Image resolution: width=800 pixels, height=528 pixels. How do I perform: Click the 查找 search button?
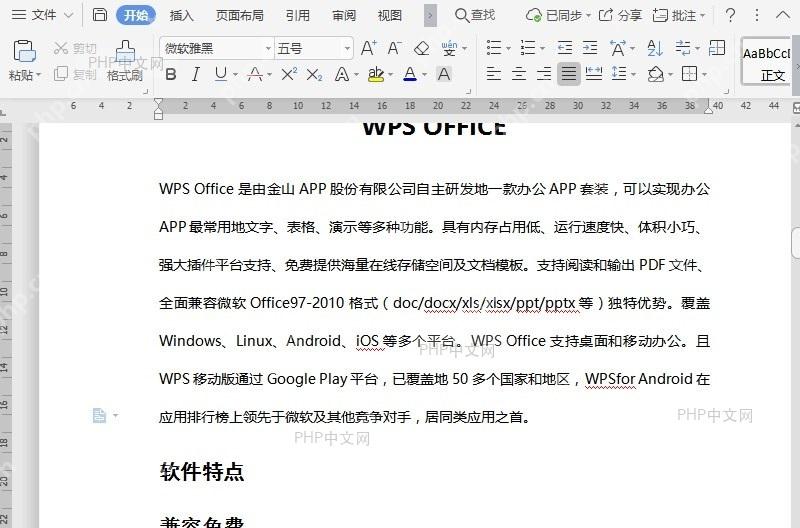point(474,15)
